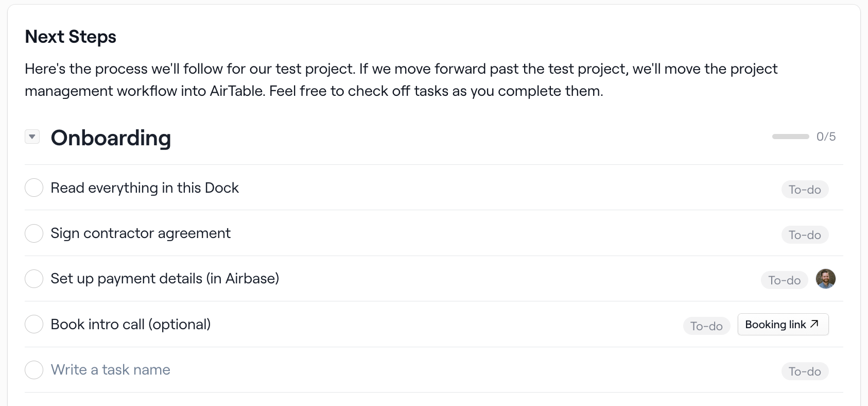Viewport: 868px width, 406px height.
Task: Open the Booking link button
Action: pyautogui.click(x=783, y=325)
